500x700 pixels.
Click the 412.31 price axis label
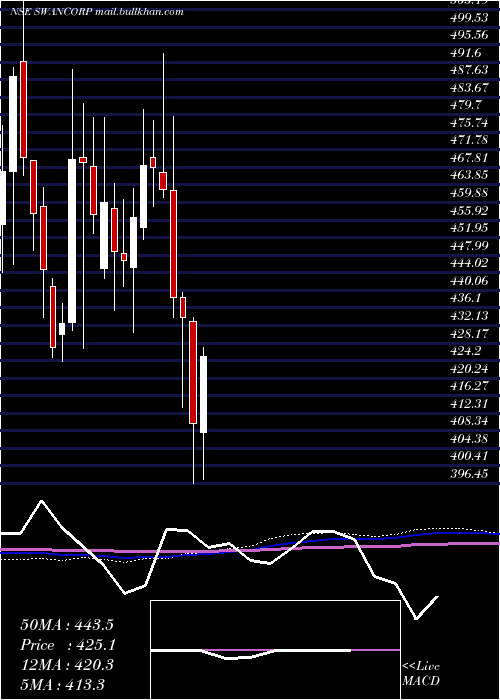pos(469,402)
